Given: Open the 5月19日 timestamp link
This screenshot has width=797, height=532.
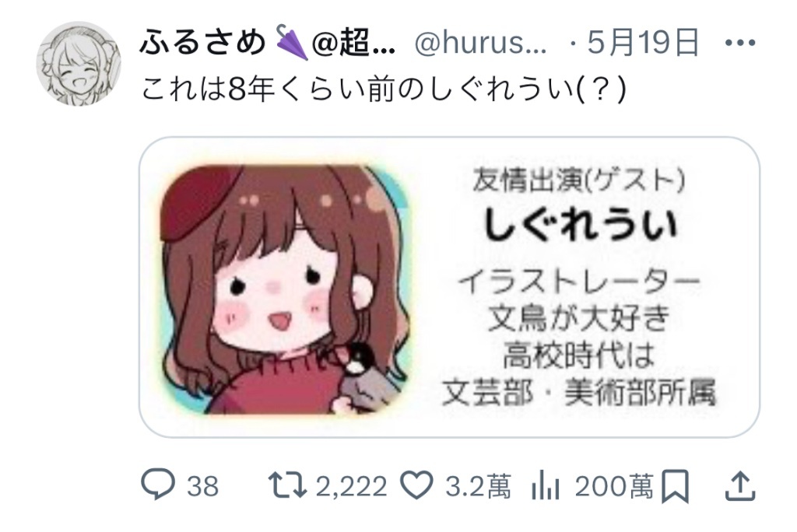Looking at the screenshot, I should (643, 42).
